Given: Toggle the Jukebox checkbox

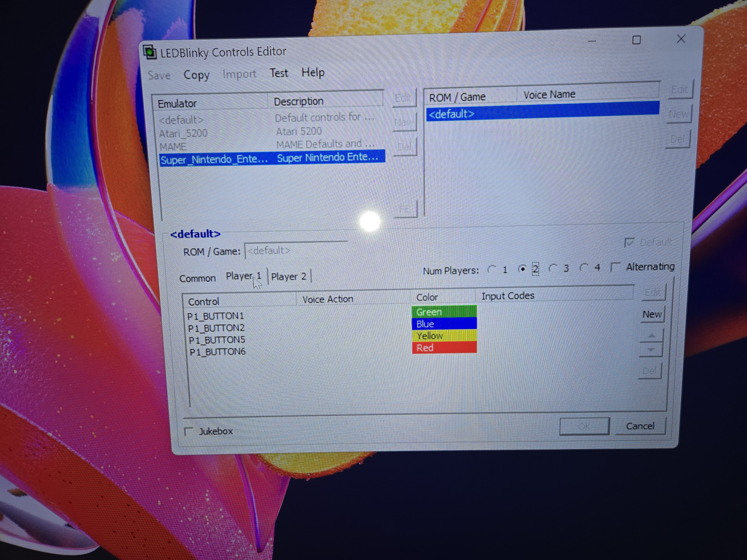Looking at the screenshot, I should (x=189, y=431).
